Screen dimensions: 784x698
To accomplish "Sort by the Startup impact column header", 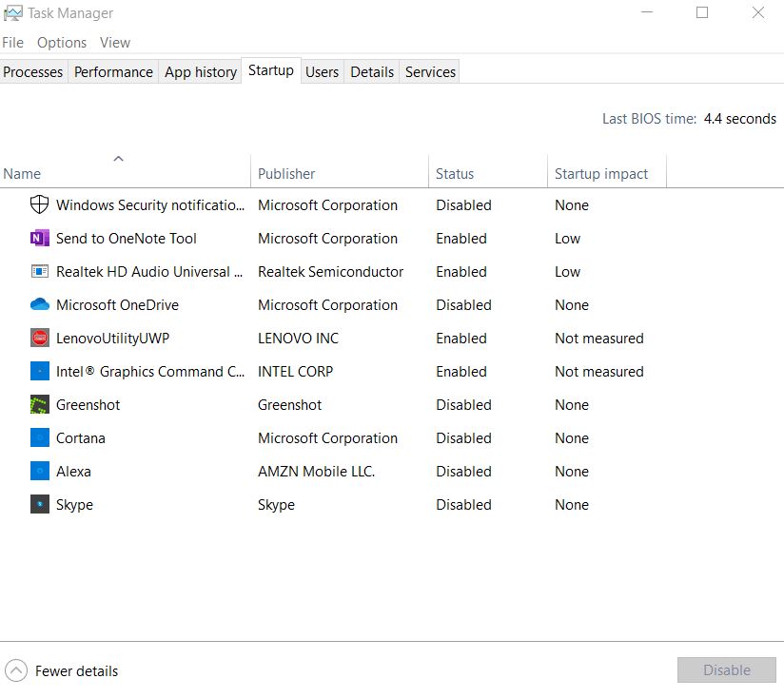I will click(607, 172).
